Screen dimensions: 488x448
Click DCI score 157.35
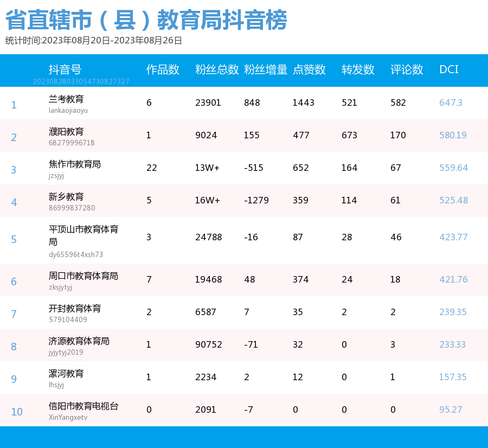[x=453, y=377]
